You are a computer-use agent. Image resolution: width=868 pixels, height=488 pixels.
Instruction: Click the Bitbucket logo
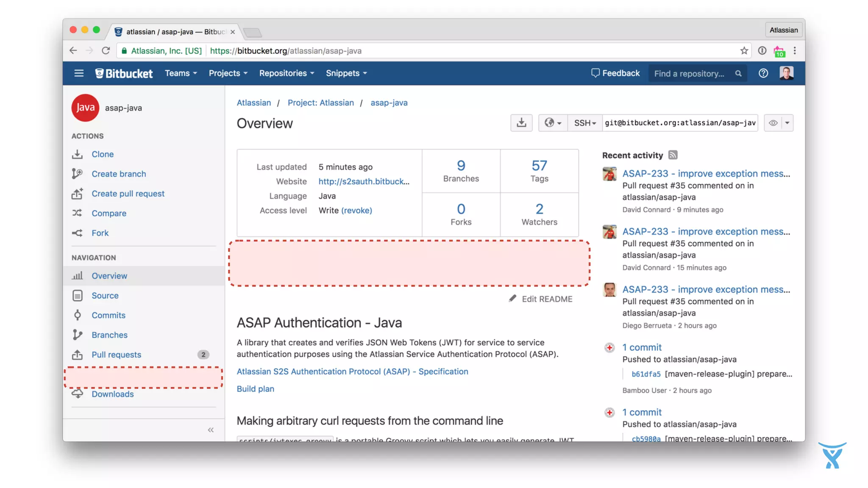click(124, 73)
